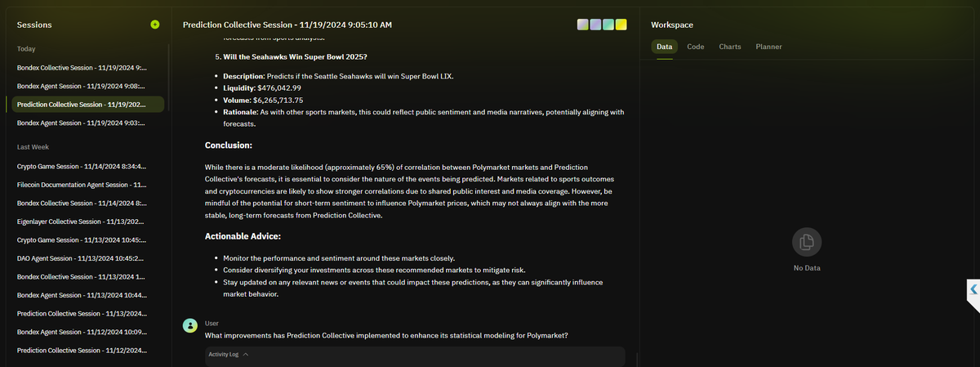
Task: Switch to the Code tab in Workspace
Action: [x=696, y=47]
